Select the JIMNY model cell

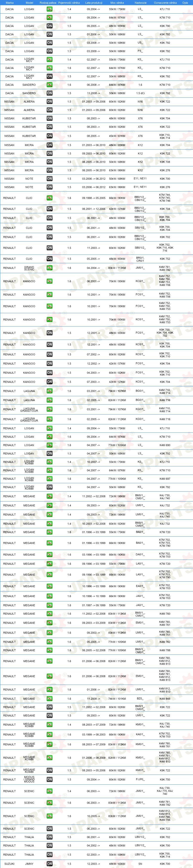tap(29, 864)
